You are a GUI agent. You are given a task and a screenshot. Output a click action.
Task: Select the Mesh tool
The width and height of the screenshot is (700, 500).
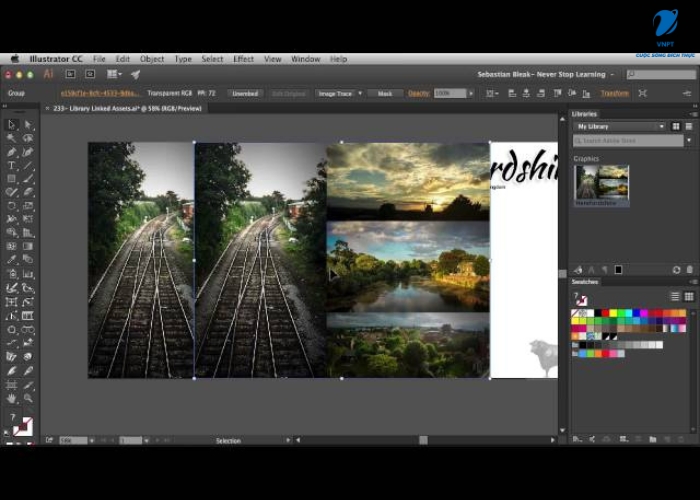click(x=12, y=246)
